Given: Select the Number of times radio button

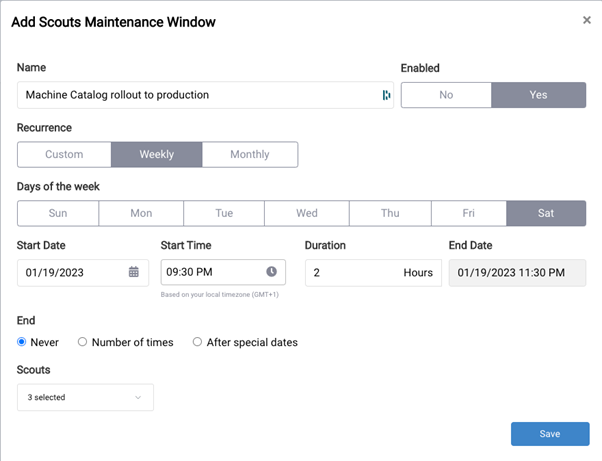Looking at the screenshot, I should pos(83,342).
